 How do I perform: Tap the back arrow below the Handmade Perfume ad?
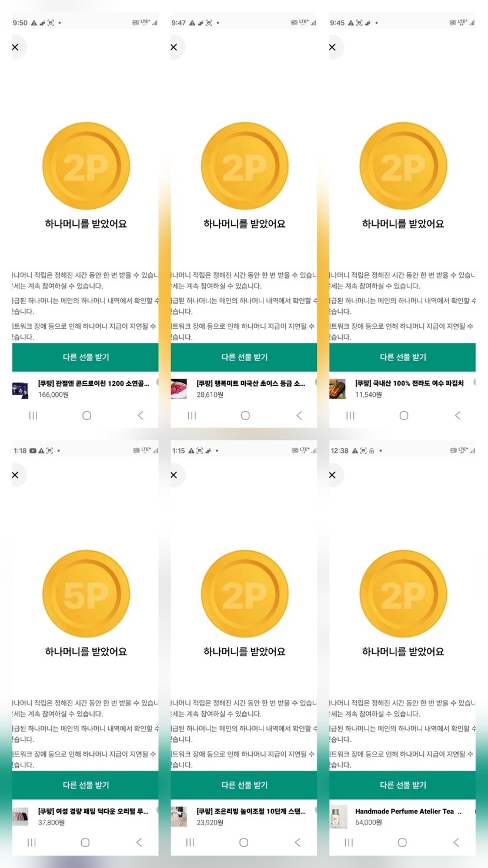pyautogui.click(x=456, y=843)
